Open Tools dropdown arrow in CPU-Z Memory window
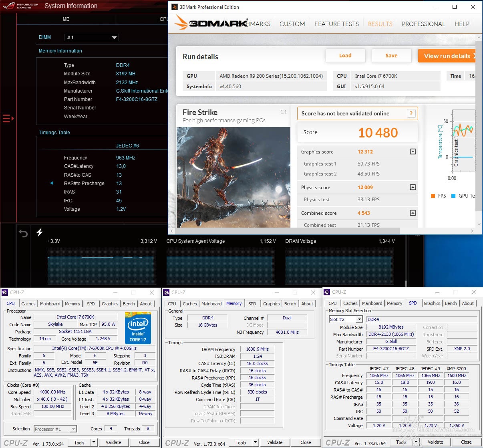This screenshot has height=448, width=483. [x=255, y=442]
